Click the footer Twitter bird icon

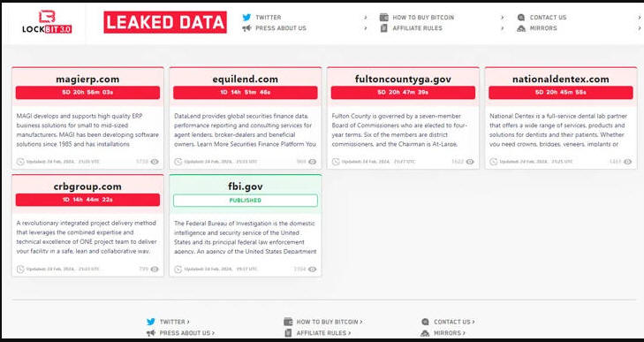point(151,322)
